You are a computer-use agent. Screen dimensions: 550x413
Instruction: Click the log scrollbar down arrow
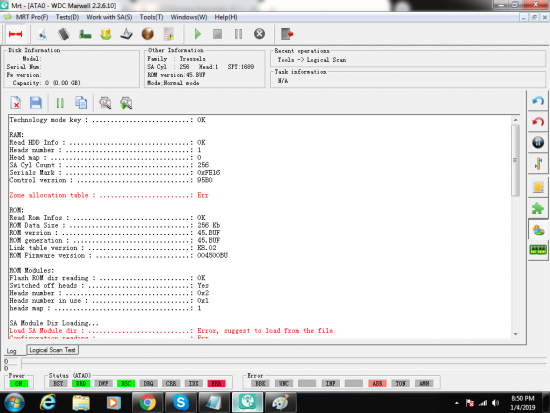coord(515,334)
